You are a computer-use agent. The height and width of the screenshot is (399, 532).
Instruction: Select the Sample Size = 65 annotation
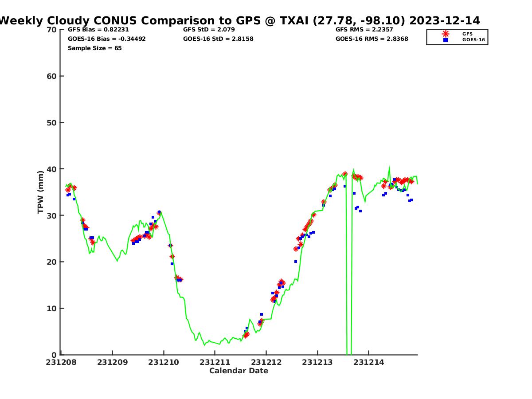coord(94,48)
